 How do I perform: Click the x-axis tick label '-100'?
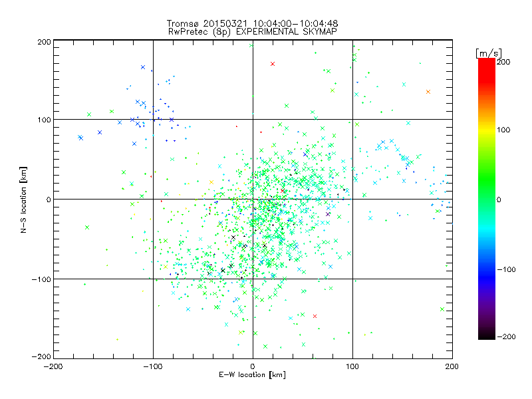(153, 367)
